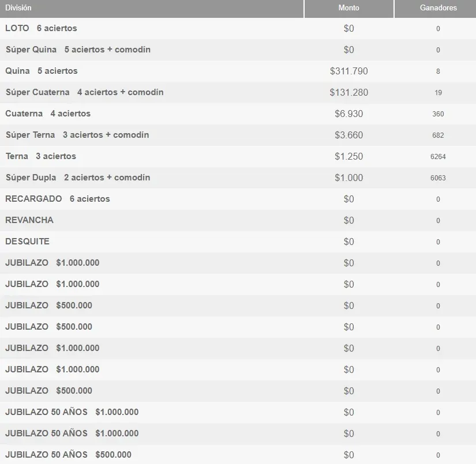Click the $1.250 amount for Terna

tap(349, 156)
